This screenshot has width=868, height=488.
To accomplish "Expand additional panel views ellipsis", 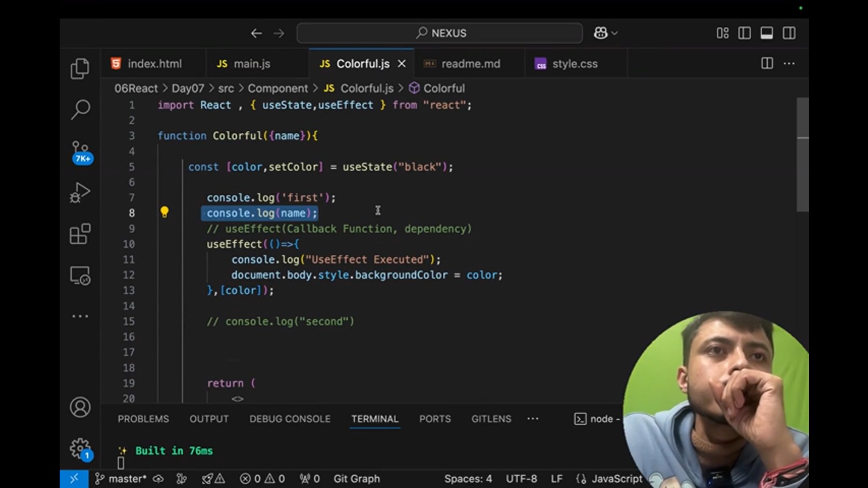I will tap(533, 419).
